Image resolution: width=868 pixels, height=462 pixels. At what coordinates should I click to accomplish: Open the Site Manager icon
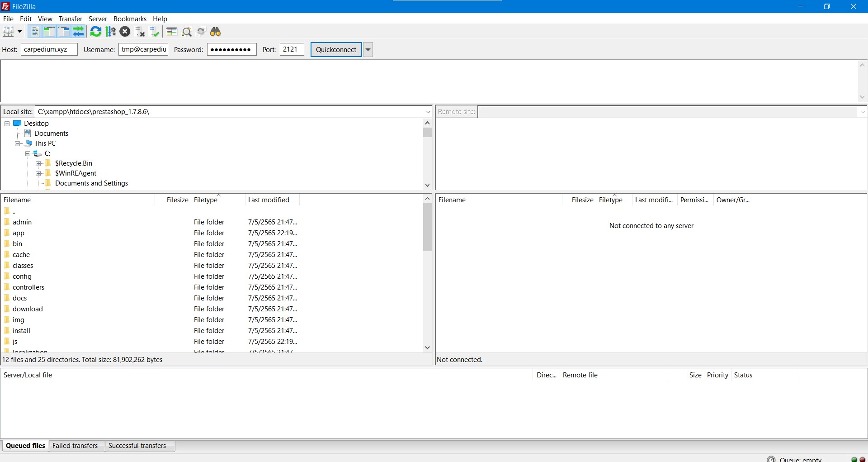click(x=9, y=32)
